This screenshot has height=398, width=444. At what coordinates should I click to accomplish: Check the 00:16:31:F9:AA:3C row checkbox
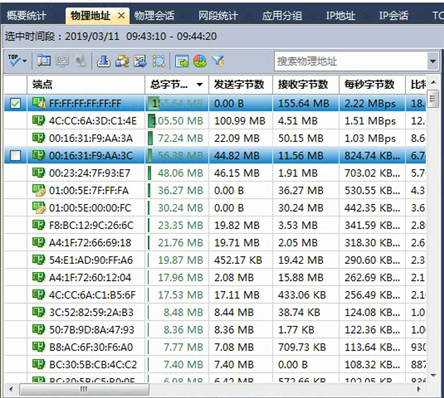coord(15,155)
